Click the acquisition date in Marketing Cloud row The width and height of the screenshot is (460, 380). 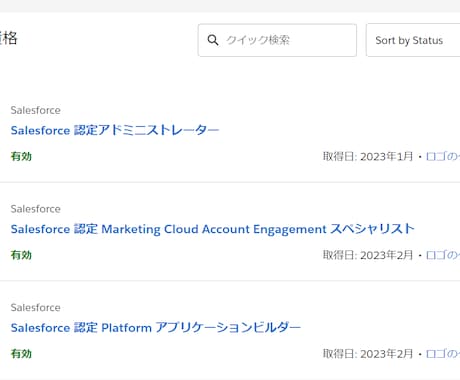(368, 255)
